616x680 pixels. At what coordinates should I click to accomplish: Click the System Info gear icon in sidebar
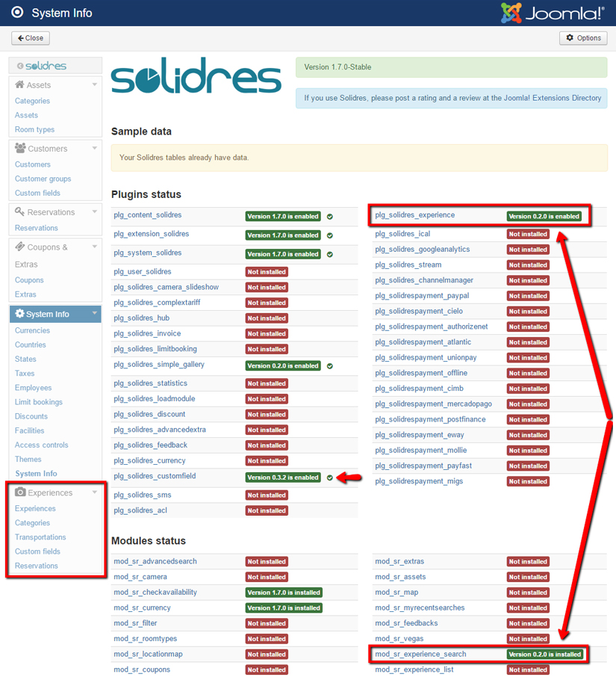click(x=18, y=312)
